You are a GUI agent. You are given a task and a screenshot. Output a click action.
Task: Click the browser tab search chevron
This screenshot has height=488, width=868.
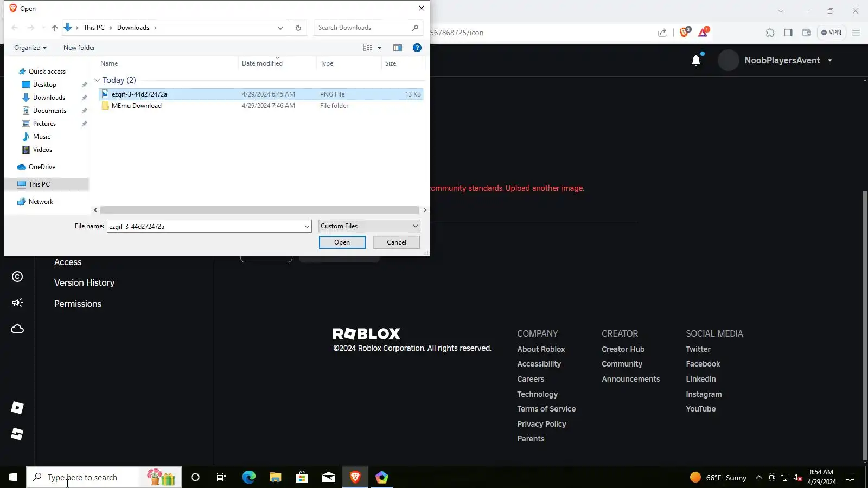[781, 11]
